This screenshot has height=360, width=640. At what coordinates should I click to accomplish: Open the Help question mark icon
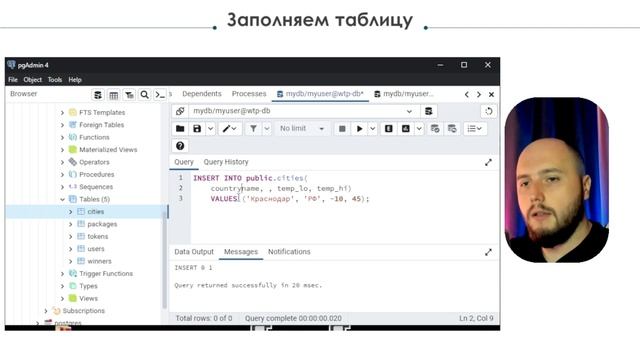(180, 146)
